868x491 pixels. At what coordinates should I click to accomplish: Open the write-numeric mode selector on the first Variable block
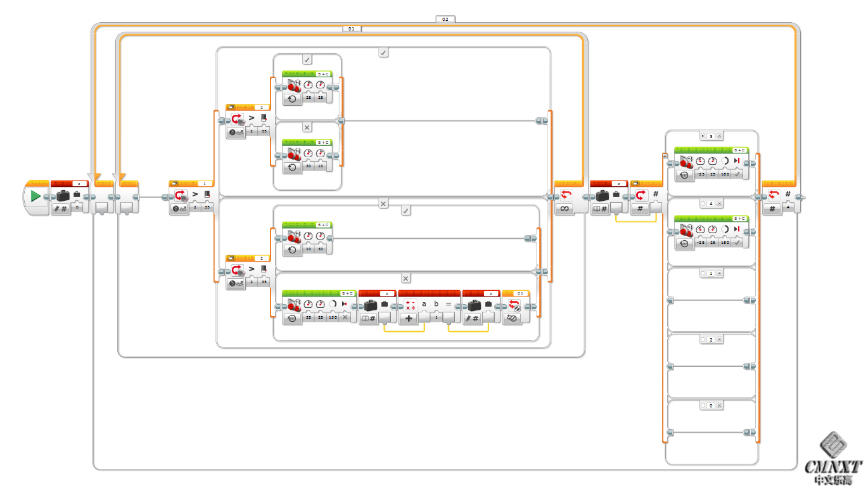(61, 208)
